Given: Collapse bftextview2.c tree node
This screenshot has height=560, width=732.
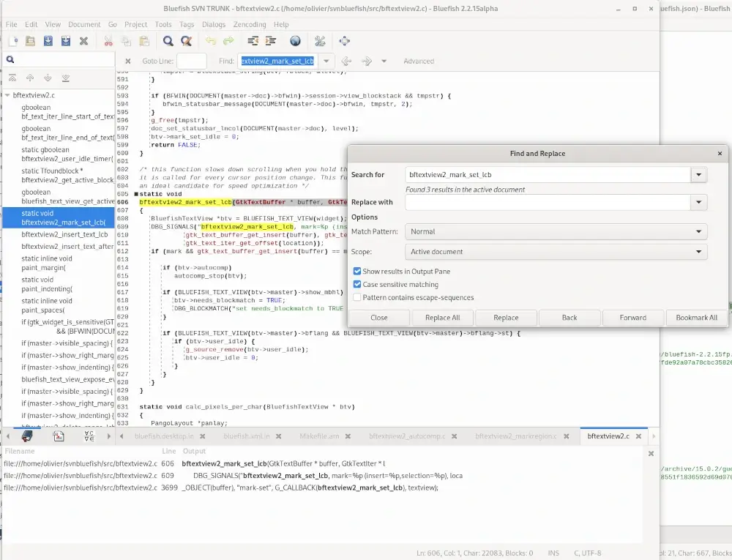Looking at the screenshot, I should (x=7, y=95).
